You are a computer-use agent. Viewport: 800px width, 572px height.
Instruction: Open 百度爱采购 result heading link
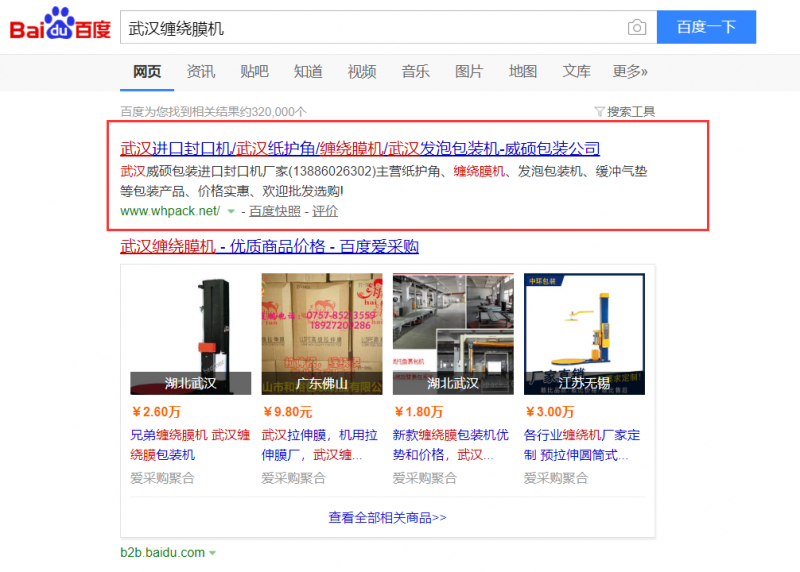point(269,246)
